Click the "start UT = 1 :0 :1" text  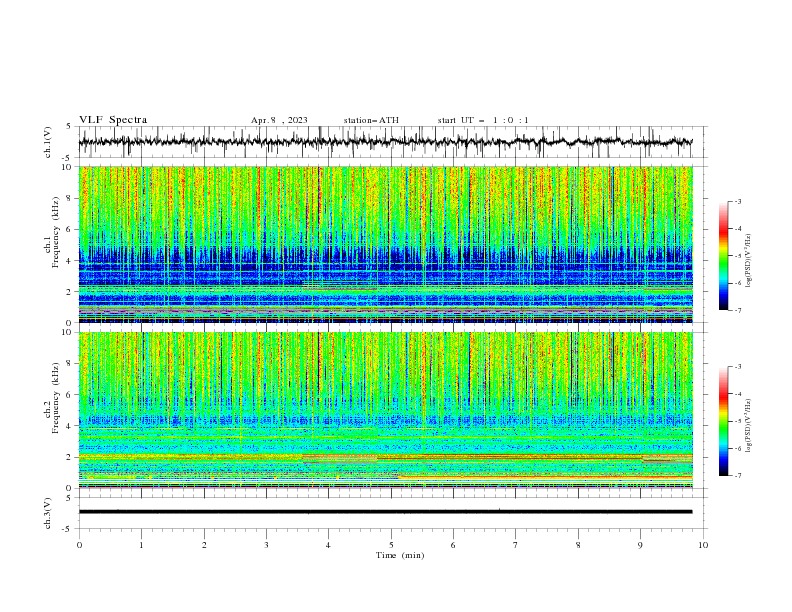[x=483, y=120]
